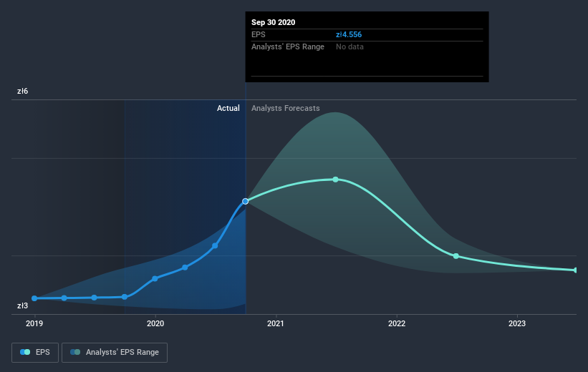588x372 pixels.
Task: Click the EPS legend dots icon
Action: click(x=26, y=352)
